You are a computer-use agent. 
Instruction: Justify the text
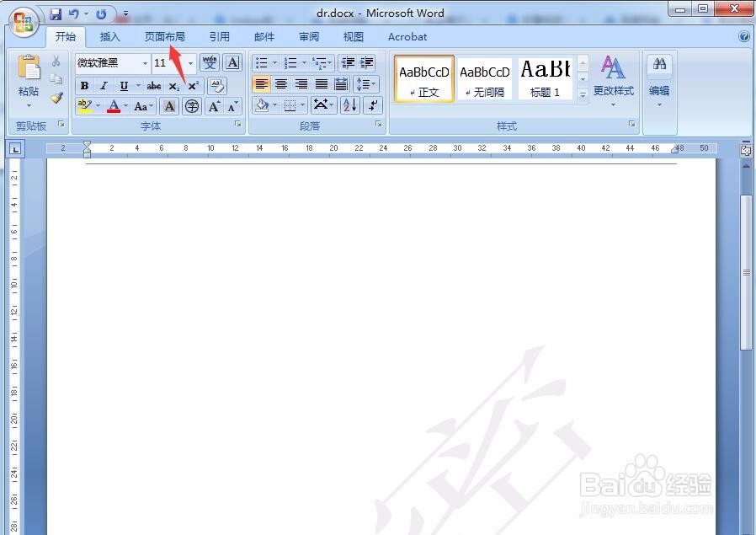point(321,84)
